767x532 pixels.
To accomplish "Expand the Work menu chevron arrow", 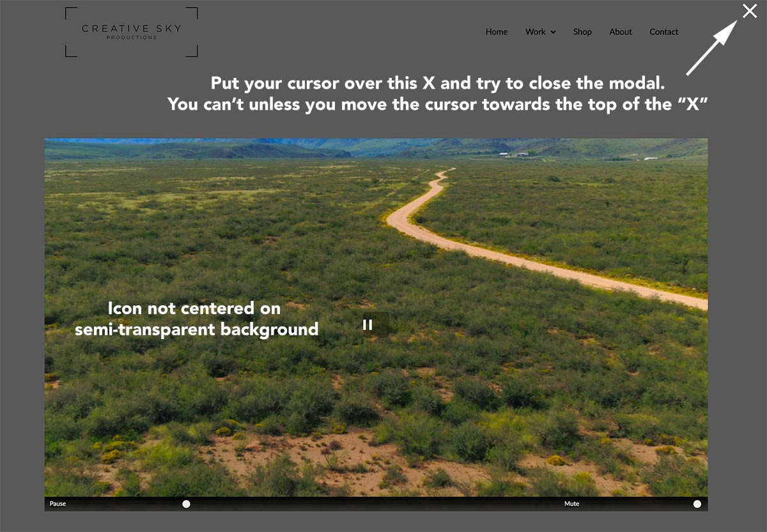I will pos(553,33).
